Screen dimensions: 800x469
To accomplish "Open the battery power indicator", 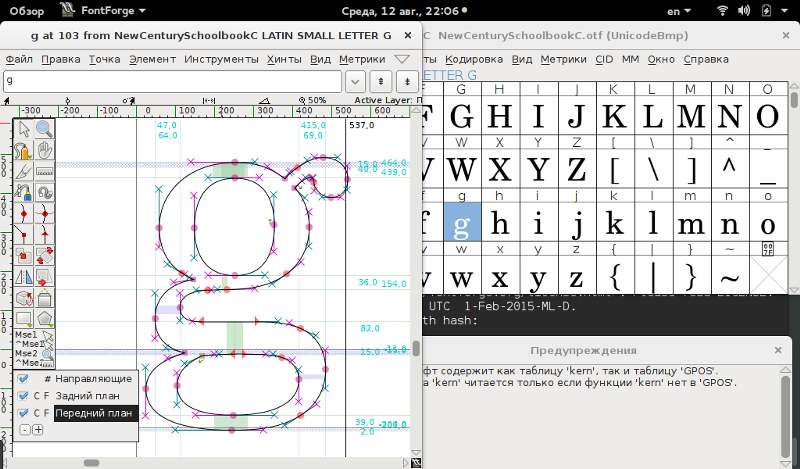I will coord(766,10).
